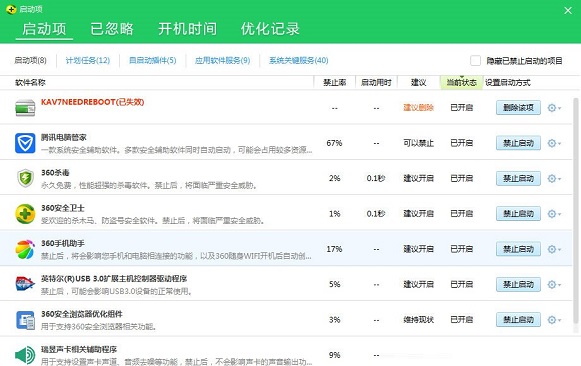This screenshot has width=581, height=366.
Task: Click the 建议删除 suggestion text
Action: coord(418,108)
